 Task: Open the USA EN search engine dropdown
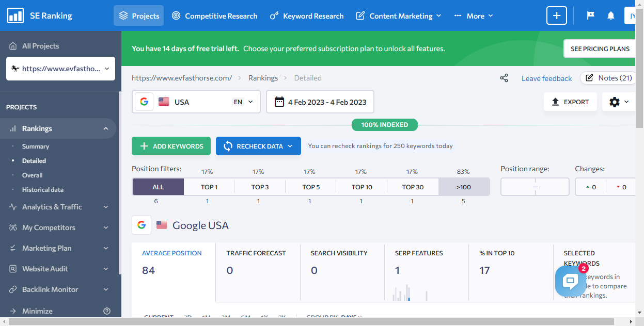tap(196, 102)
